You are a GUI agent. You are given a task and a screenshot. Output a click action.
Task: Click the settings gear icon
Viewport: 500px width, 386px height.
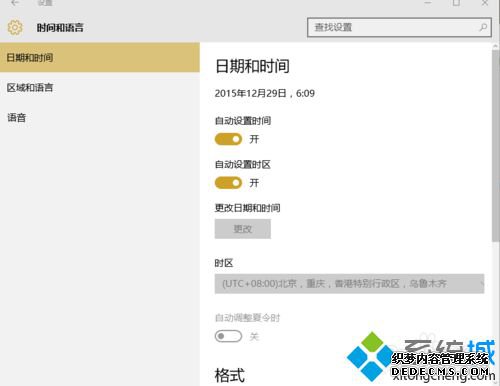point(15,27)
